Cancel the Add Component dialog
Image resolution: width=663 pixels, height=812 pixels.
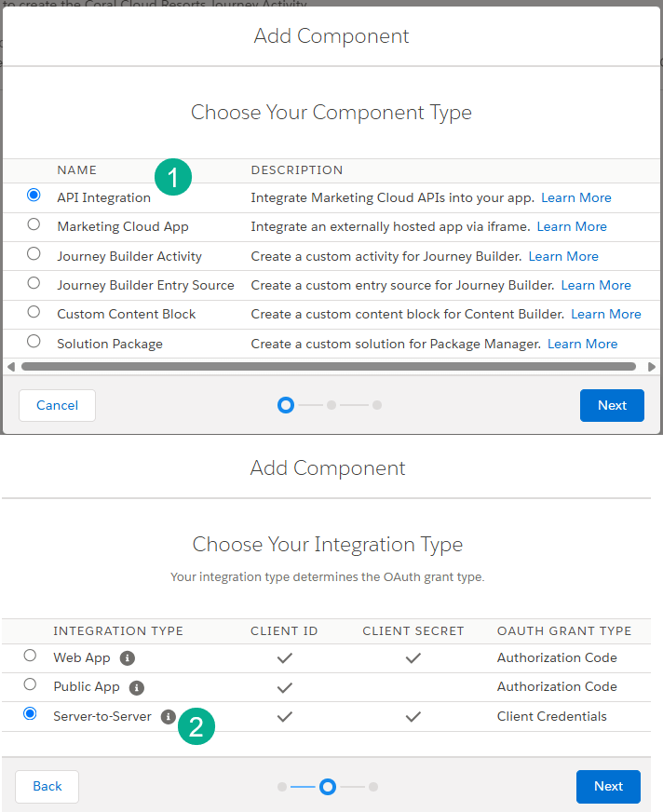(x=57, y=405)
